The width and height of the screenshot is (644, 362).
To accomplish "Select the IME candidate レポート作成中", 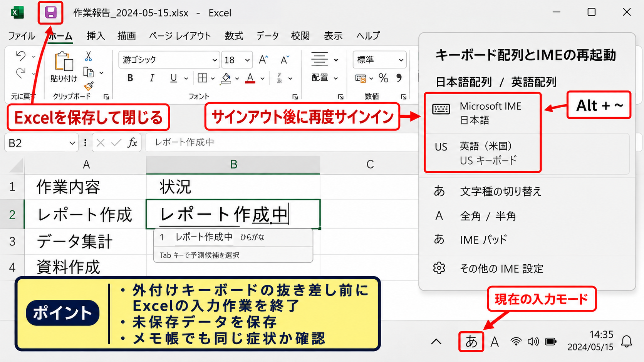I will point(233,237).
